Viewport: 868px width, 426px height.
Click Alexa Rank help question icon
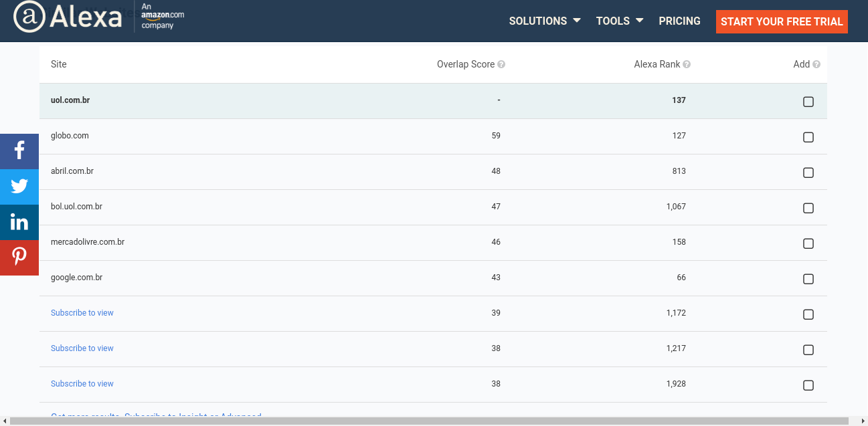point(687,65)
